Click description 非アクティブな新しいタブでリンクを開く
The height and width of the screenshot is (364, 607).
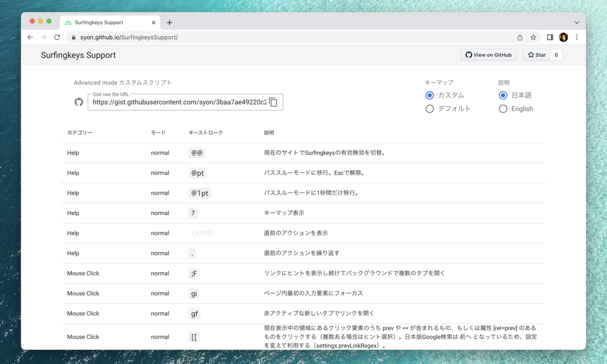[319, 313]
